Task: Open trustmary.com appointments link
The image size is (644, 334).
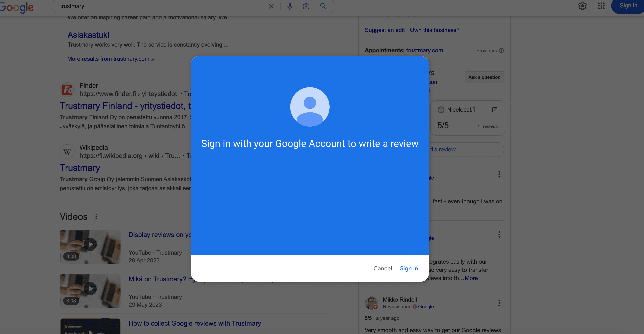Action: [424, 50]
